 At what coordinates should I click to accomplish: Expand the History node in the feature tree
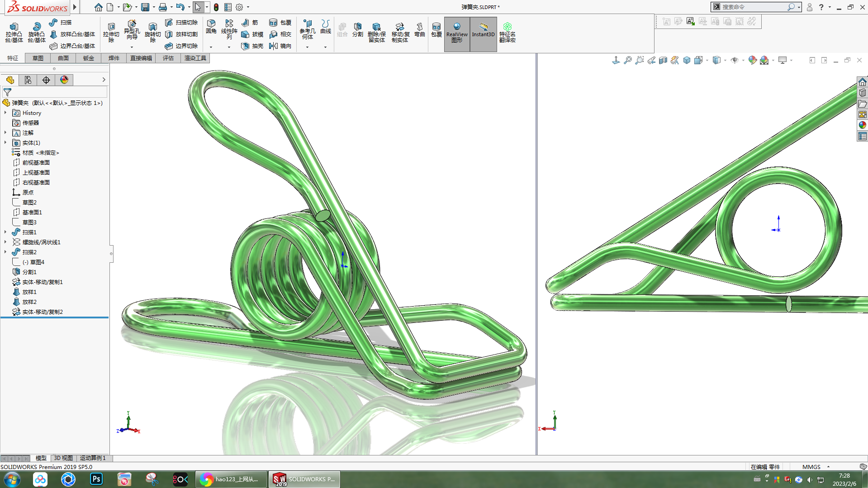tap(5, 113)
